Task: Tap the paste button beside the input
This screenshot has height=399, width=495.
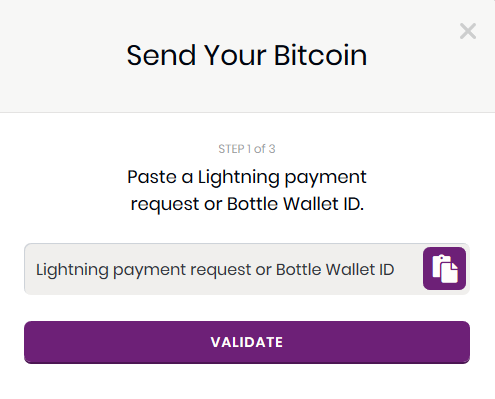Action: point(444,269)
